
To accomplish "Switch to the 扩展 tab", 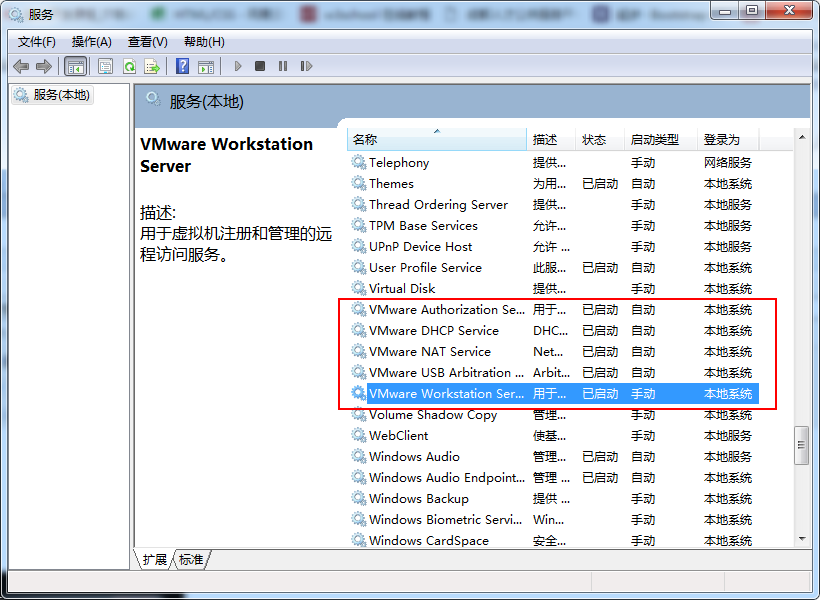I will tap(154, 560).
